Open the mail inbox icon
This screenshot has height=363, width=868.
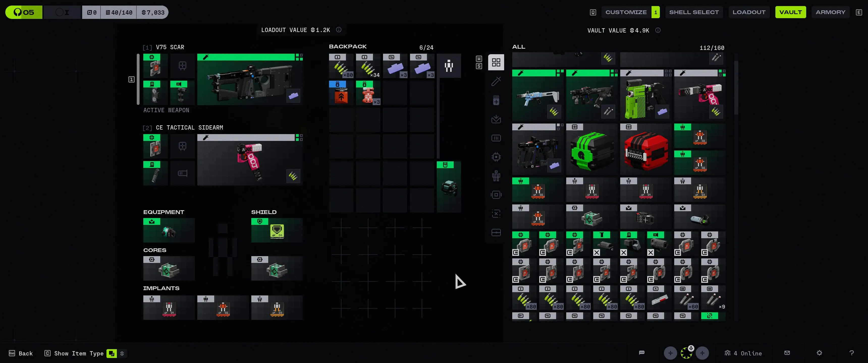pyautogui.click(x=787, y=353)
